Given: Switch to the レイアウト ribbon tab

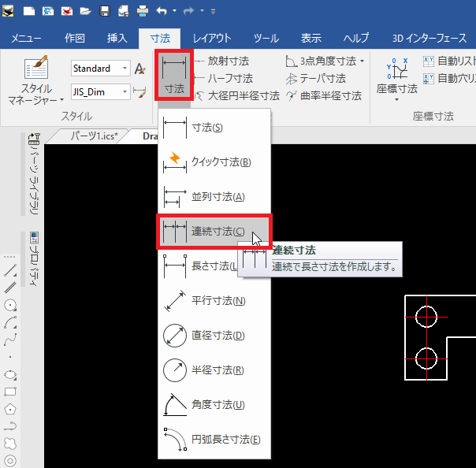Looking at the screenshot, I should [212, 39].
